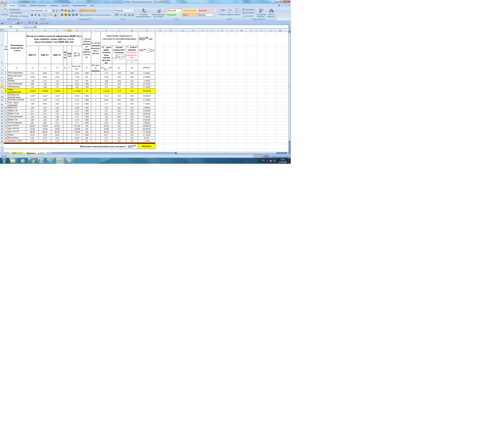The width and height of the screenshot is (504, 422).
Task: Click the Windows Start button
Action: (x=4, y=161)
